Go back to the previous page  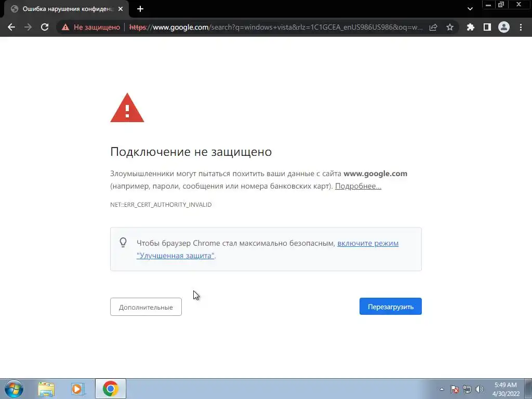point(11,27)
